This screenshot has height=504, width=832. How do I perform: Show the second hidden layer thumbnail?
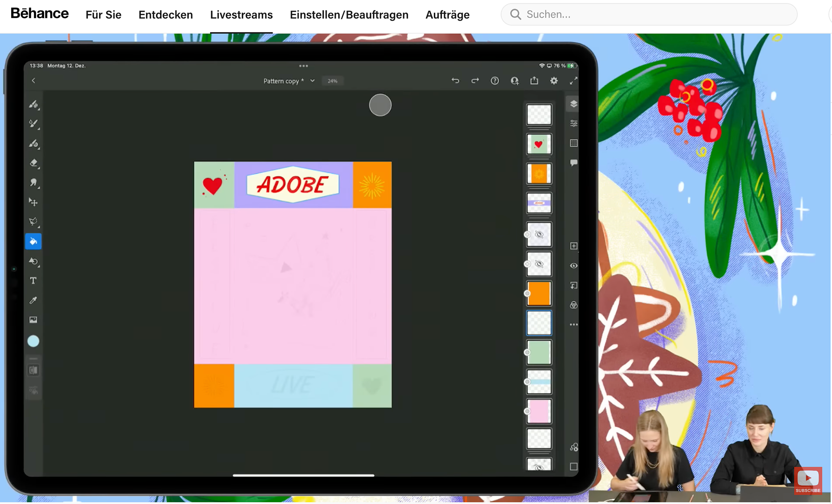(539, 264)
